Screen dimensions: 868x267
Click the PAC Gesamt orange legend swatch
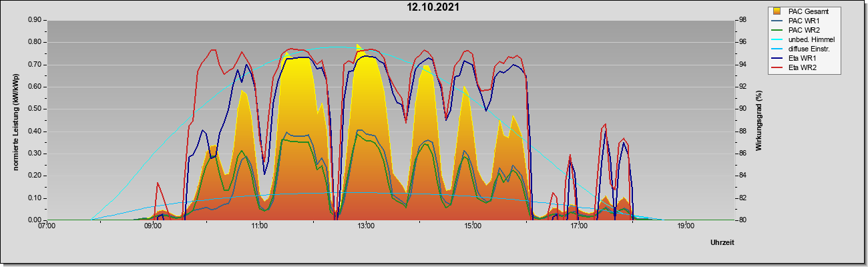[x=778, y=11]
